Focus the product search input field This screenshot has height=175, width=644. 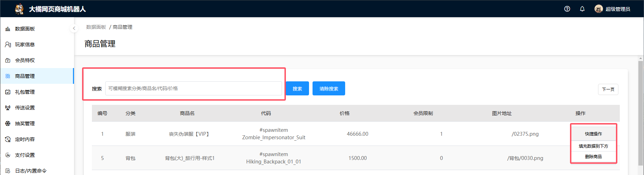[x=193, y=88]
